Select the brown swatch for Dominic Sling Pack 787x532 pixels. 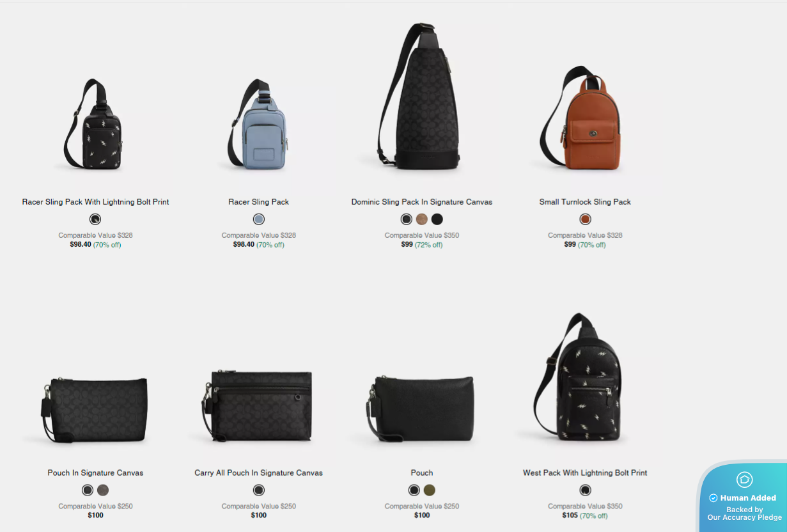(x=421, y=219)
